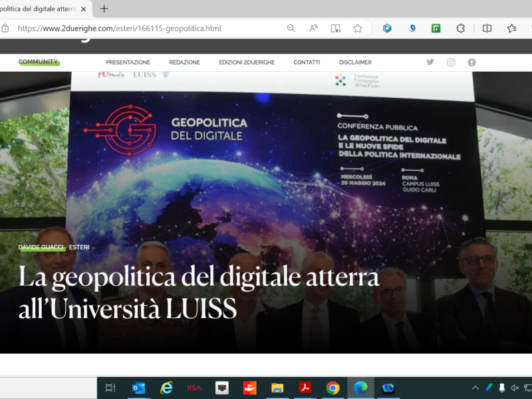Open File Explorer from taskbar
The image size is (532, 399).
click(277, 388)
